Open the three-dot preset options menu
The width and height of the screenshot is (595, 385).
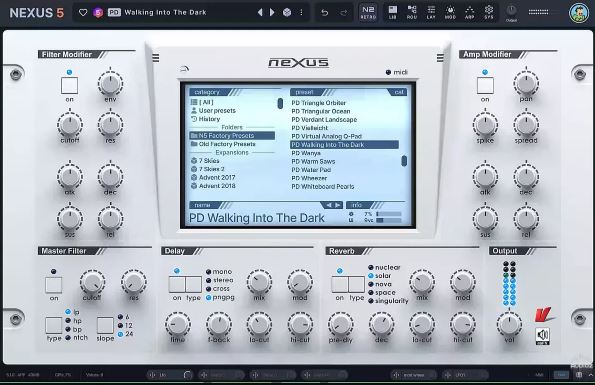301,13
